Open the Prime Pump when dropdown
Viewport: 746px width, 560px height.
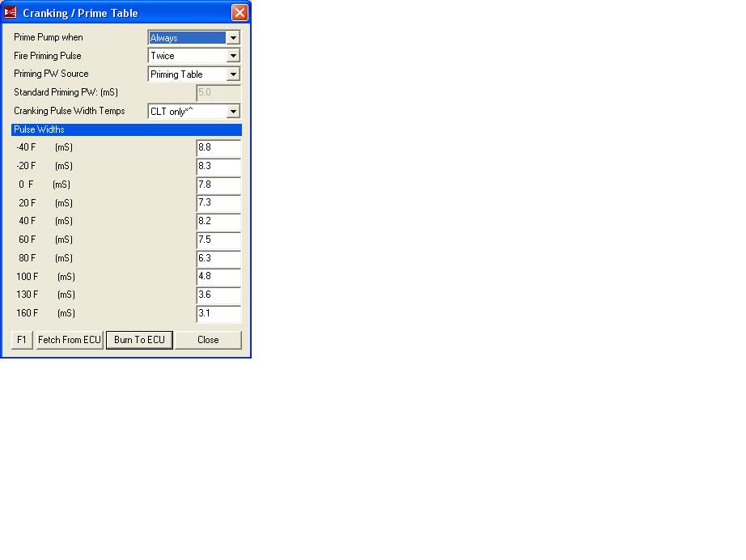coord(233,37)
